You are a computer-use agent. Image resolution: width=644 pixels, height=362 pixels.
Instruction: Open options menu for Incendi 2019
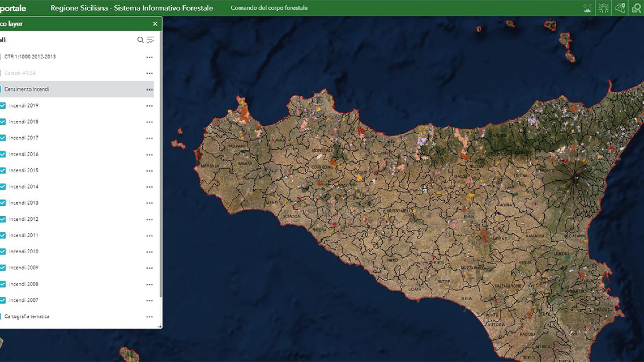[x=149, y=106]
